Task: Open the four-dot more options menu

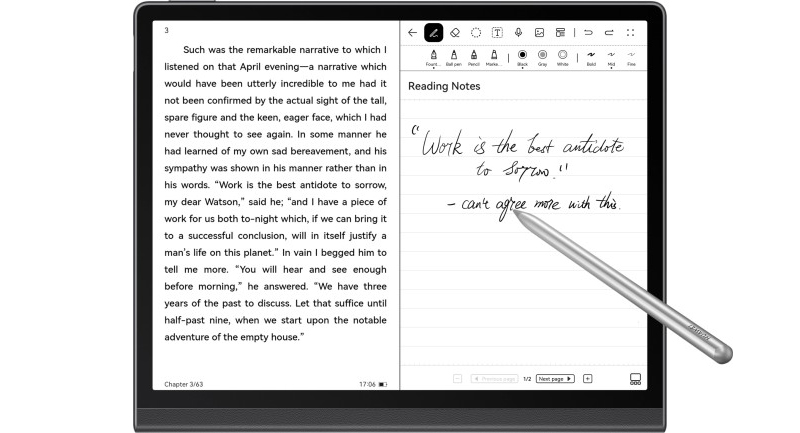Action: [630, 32]
